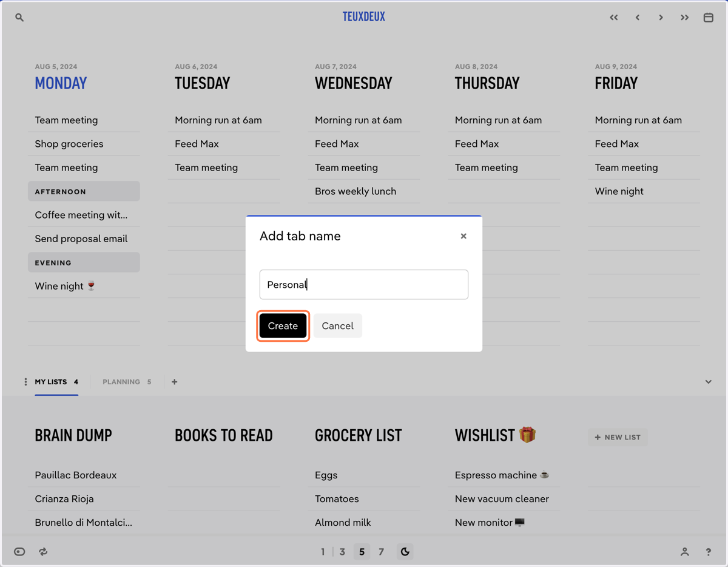The image size is (728, 567).
Task: Go to next day with single right arrow
Action: (661, 18)
